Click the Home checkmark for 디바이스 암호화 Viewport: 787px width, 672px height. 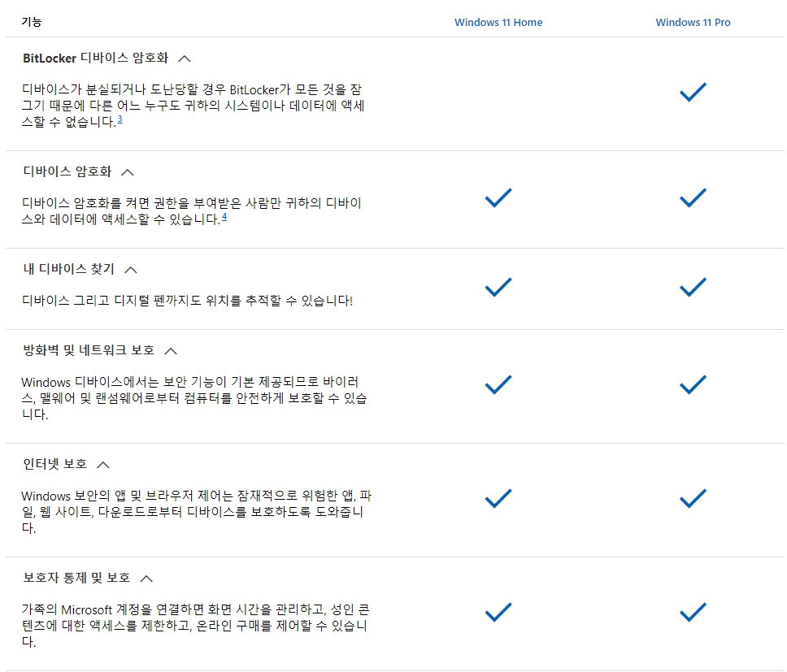[498, 198]
